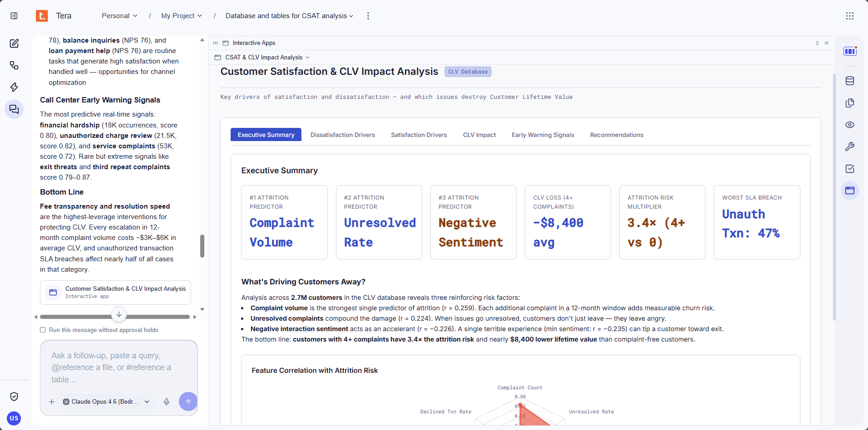Viewport: 868px width, 430px height.
Task: Click the app content vertical scrollbar
Action: coord(834,196)
